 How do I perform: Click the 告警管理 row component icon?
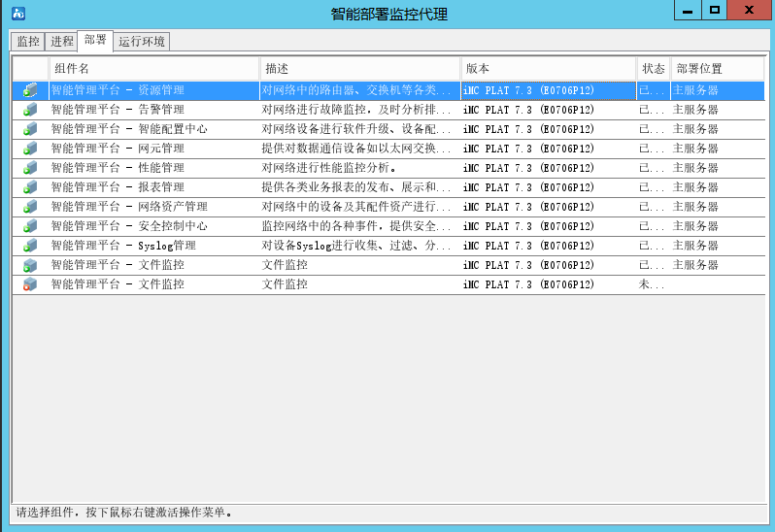[30, 110]
